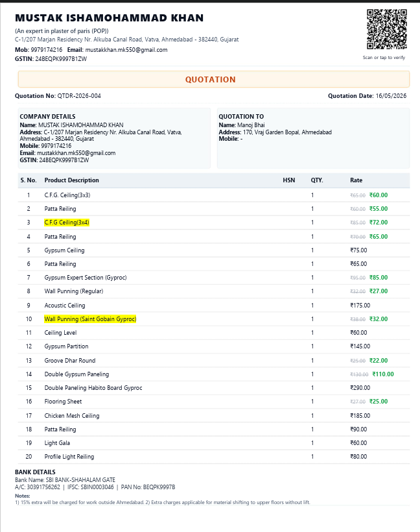Click rate ₹145.00 for Gypsum Partition
420x532 pixels.
(360, 346)
